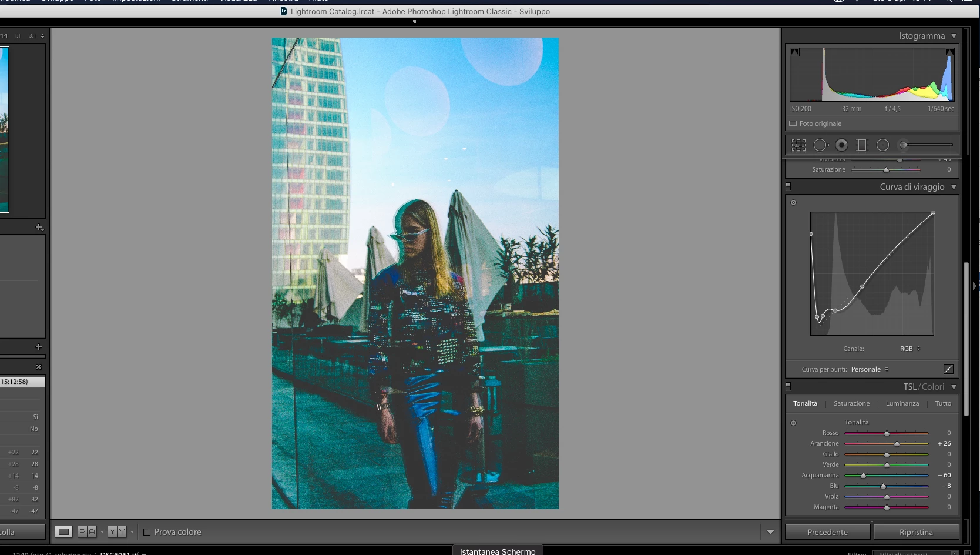This screenshot has height=555, width=980.
Task: Collapse the TSL/Colori panel
Action: (954, 387)
